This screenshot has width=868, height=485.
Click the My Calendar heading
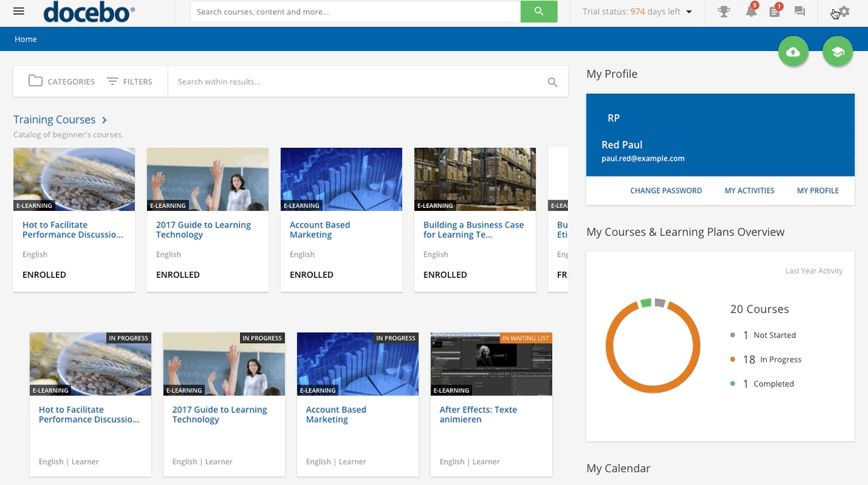coord(617,468)
